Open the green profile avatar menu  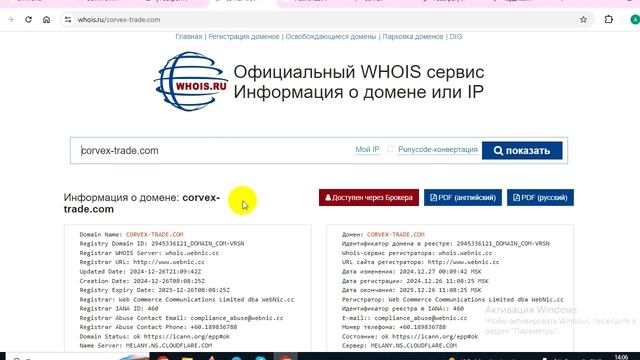click(635, 19)
